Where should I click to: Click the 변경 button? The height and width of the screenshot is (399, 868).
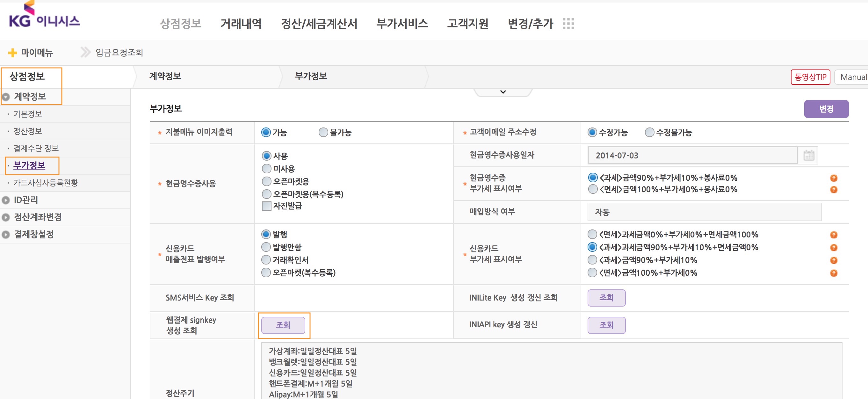click(826, 109)
